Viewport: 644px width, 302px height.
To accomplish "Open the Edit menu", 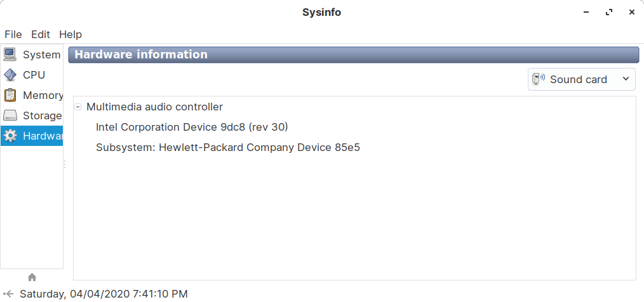I will pyautogui.click(x=41, y=34).
